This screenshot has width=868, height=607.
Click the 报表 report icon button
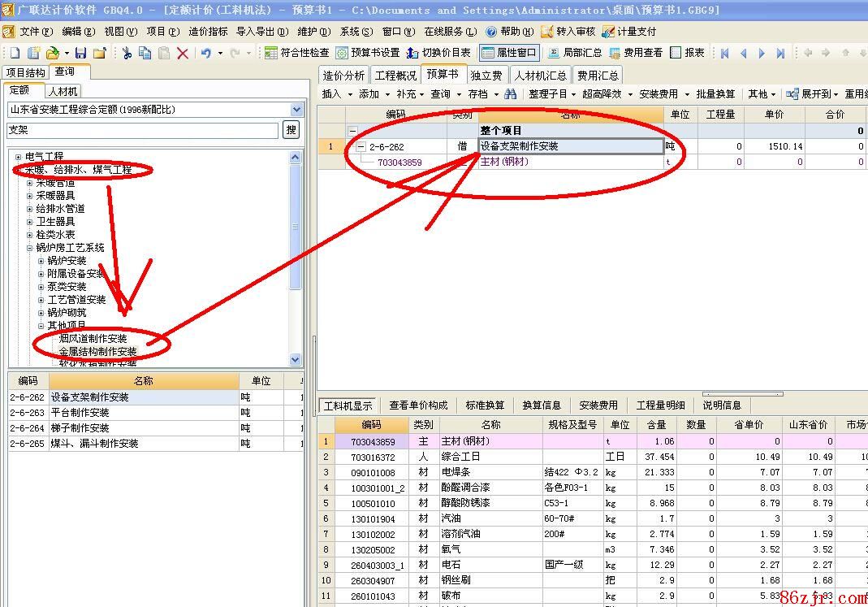(687, 53)
